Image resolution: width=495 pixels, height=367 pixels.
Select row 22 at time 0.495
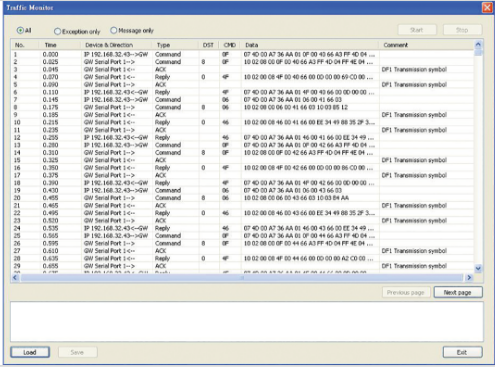tap(243, 213)
